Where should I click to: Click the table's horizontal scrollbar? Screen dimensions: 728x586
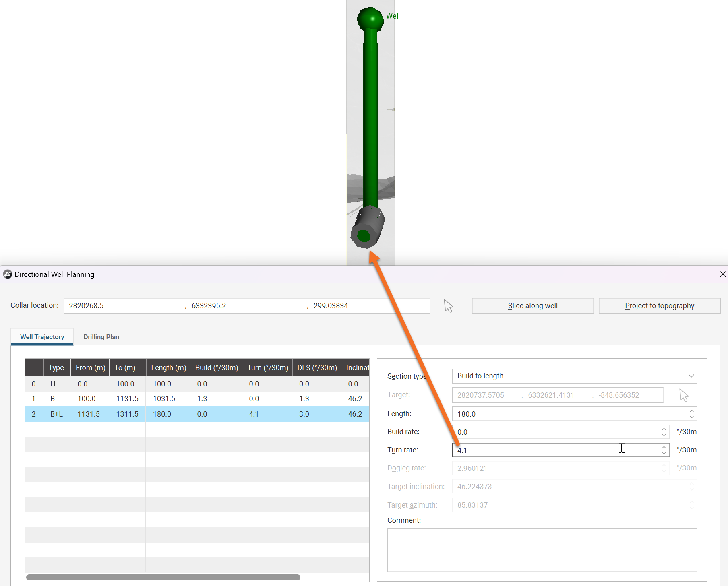click(163, 577)
